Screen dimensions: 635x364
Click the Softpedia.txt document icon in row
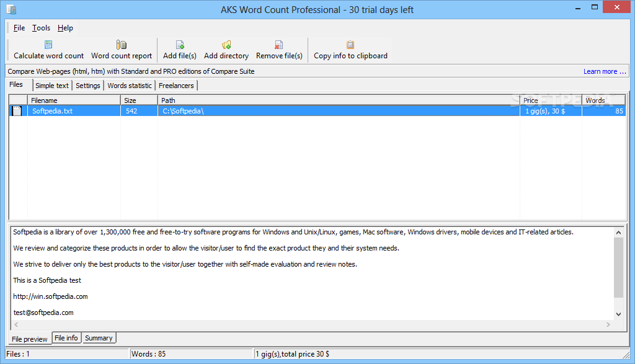click(17, 111)
